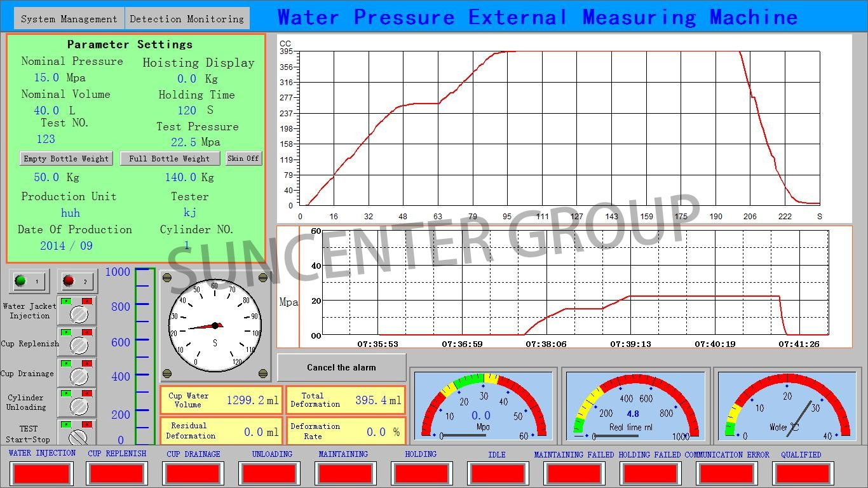The image size is (868, 488).
Task: Click the Production Unit value huh
Action: [x=71, y=213]
